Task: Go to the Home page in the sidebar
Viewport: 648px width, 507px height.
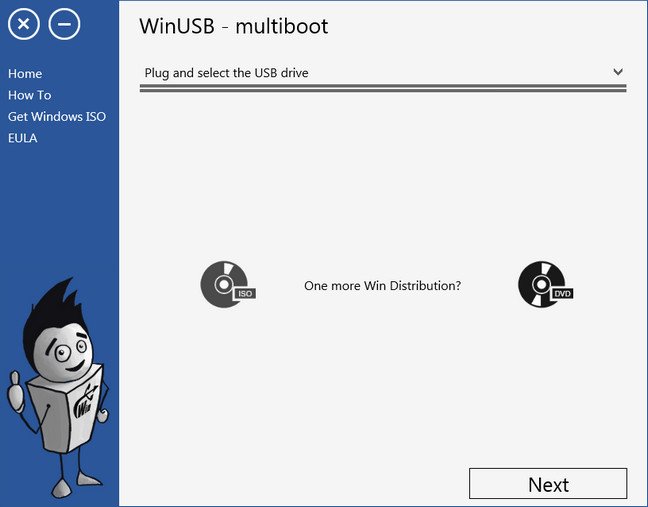Action: tap(25, 74)
